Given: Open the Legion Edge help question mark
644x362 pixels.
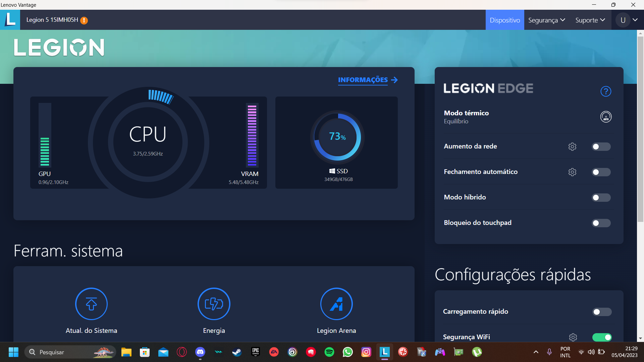Looking at the screenshot, I should [x=606, y=91].
